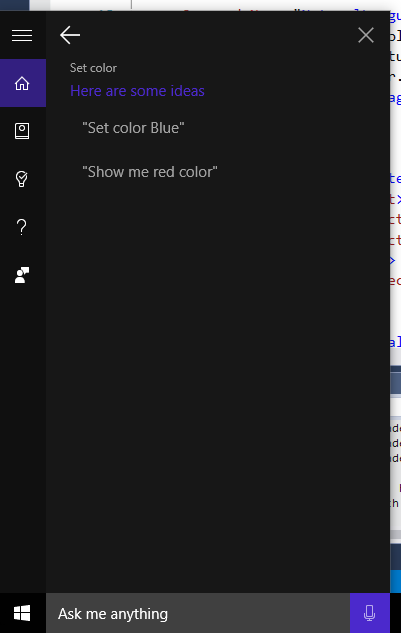Select the "Show me red color" suggestion
The width and height of the screenshot is (401, 633).
(x=150, y=172)
